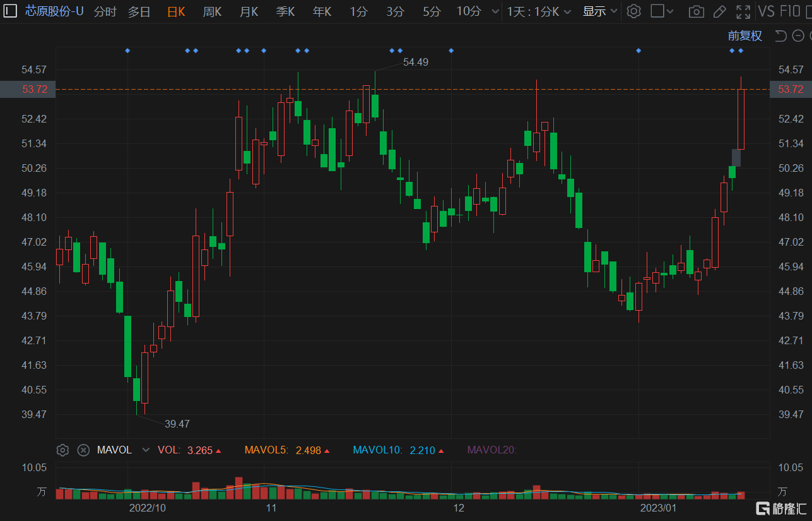This screenshot has width=812, height=521.
Task: Click the 芯原股份-U stock name
Action: (x=54, y=11)
